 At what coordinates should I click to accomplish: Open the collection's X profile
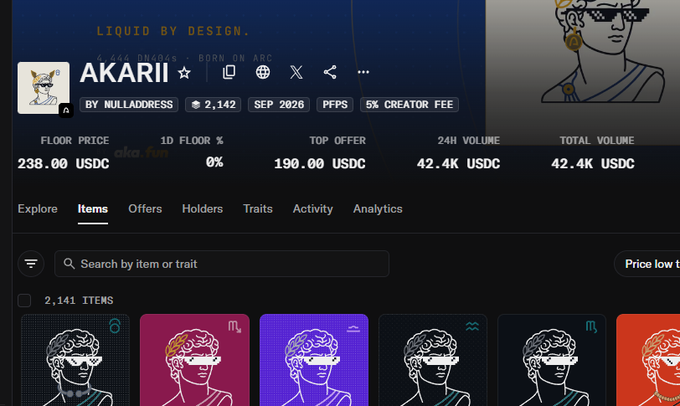[x=296, y=72]
